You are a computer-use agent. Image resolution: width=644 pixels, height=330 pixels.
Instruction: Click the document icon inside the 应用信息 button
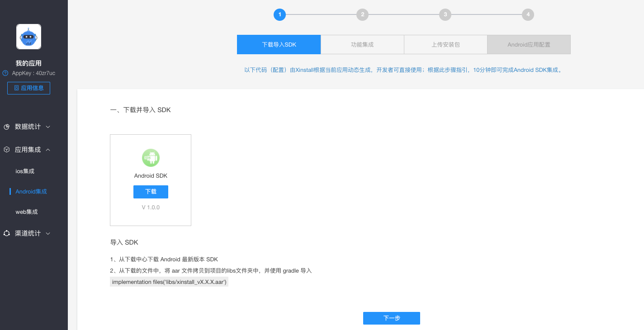coord(15,88)
